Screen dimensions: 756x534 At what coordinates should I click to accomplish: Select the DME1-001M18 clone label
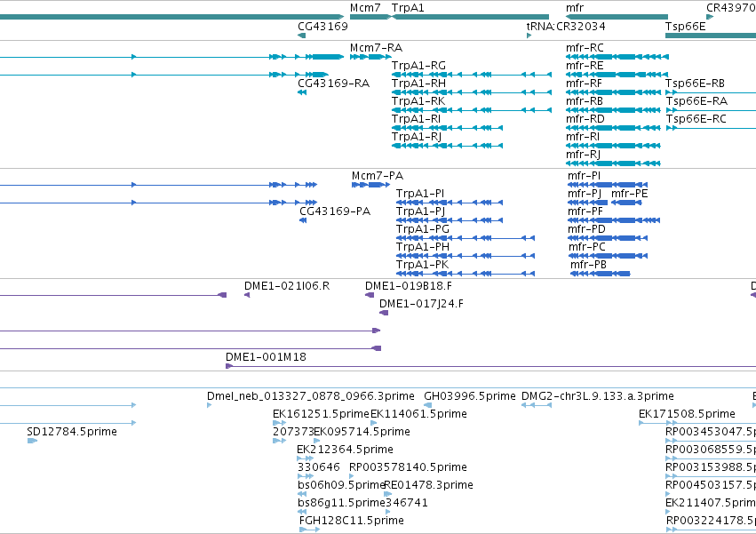pos(266,357)
